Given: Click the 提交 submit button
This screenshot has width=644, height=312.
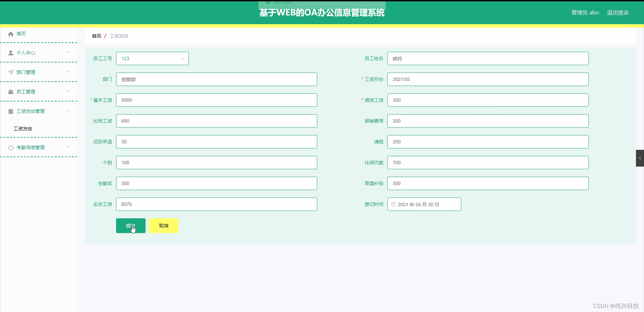Looking at the screenshot, I should (x=130, y=225).
